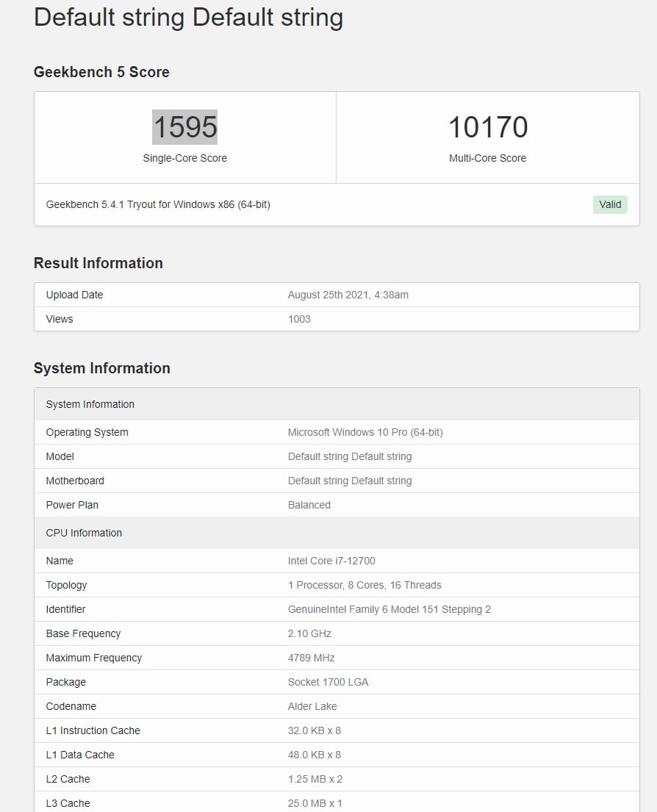This screenshot has height=812, width=657.
Task: Click the Default string page title
Action: 188,17
